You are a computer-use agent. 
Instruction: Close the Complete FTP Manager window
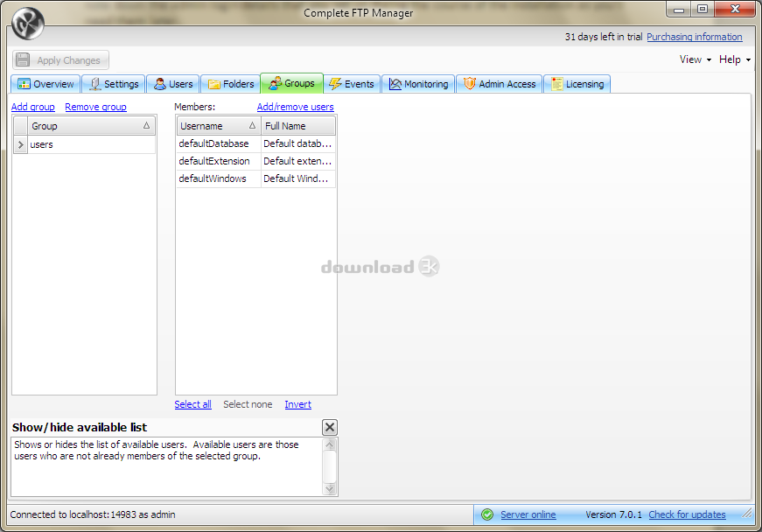[x=735, y=10]
